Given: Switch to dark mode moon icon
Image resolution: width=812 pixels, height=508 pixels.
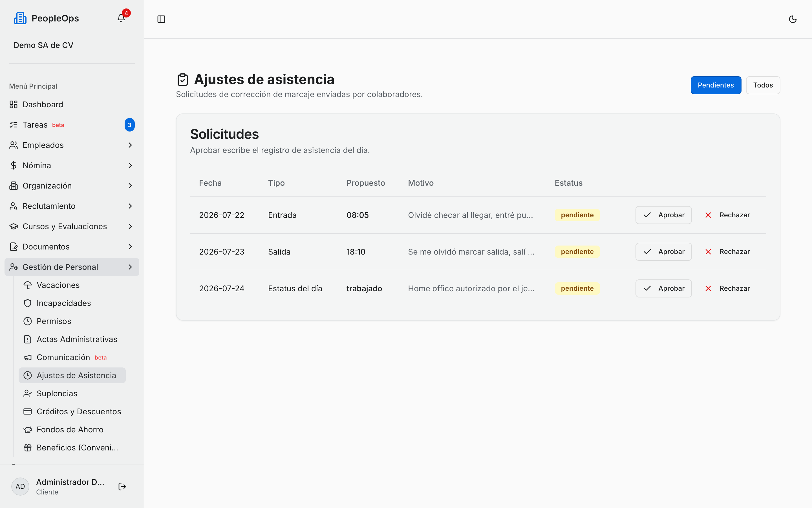Looking at the screenshot, I should click(x=793, y=19).
